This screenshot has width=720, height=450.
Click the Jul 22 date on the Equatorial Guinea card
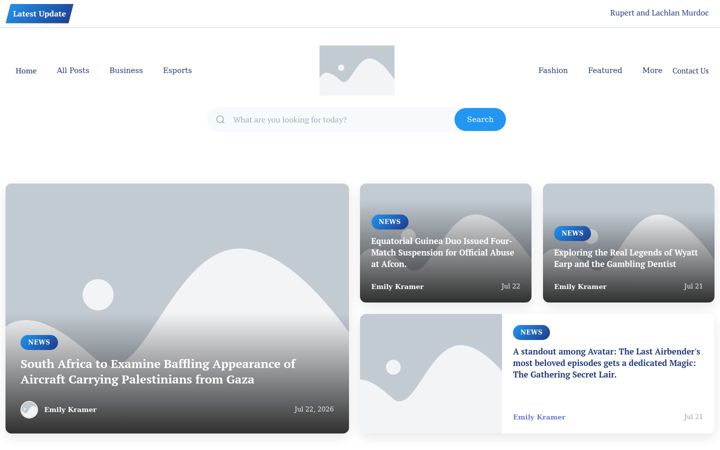click(x=510, y=287)
